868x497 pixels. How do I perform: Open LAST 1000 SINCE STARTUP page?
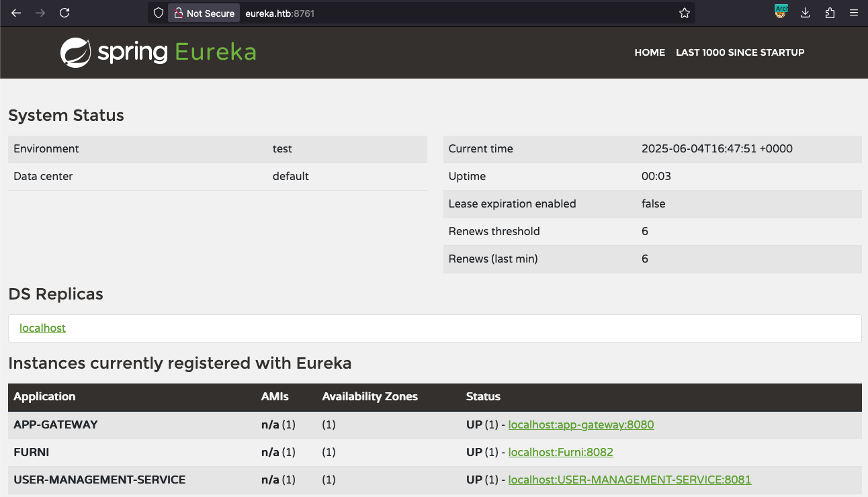tap(740, 52)
